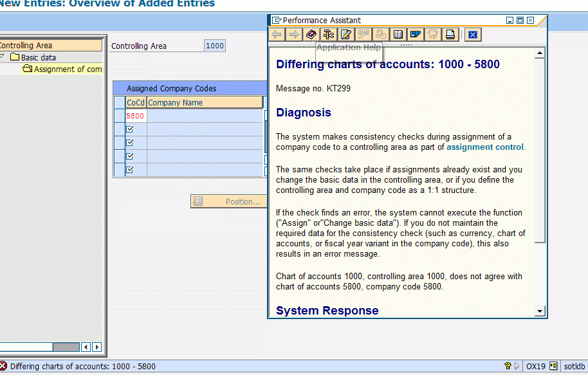Image resolution: width=588 pixels, height=375 pixels.
Task: Select the row marker beside 5800
Action: [x=120, y=116]
